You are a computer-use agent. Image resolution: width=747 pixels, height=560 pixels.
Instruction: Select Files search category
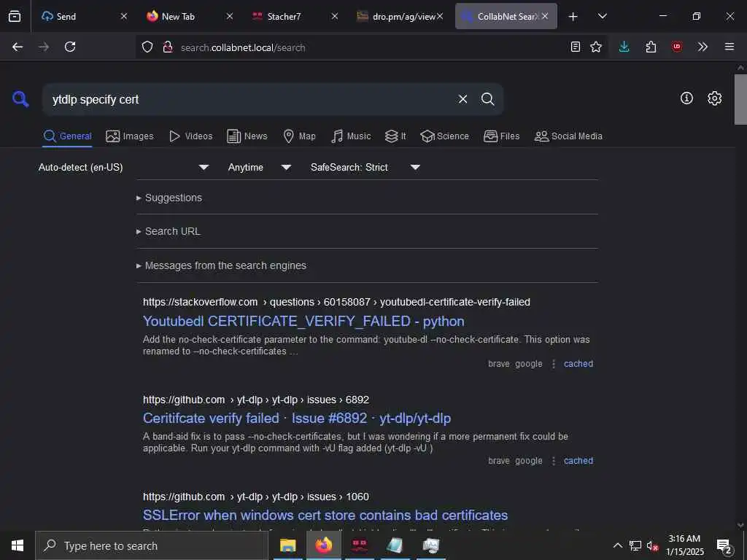[501, 136]
